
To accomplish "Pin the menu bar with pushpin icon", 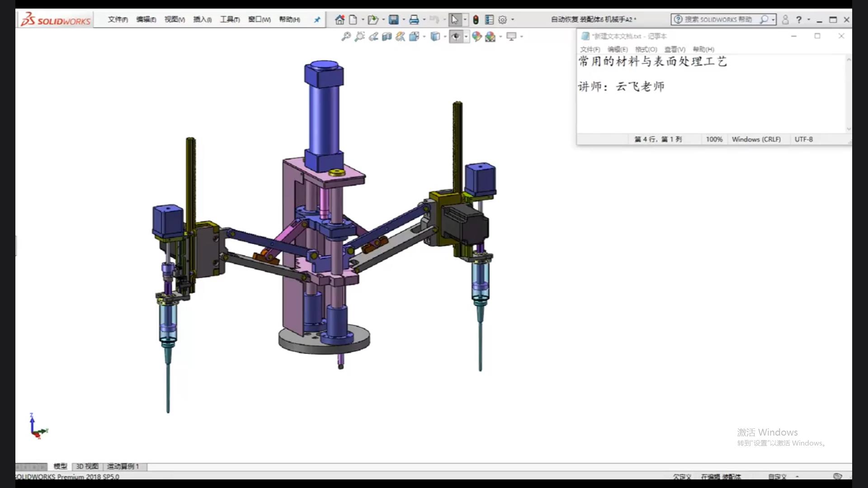I will (317, 19).
